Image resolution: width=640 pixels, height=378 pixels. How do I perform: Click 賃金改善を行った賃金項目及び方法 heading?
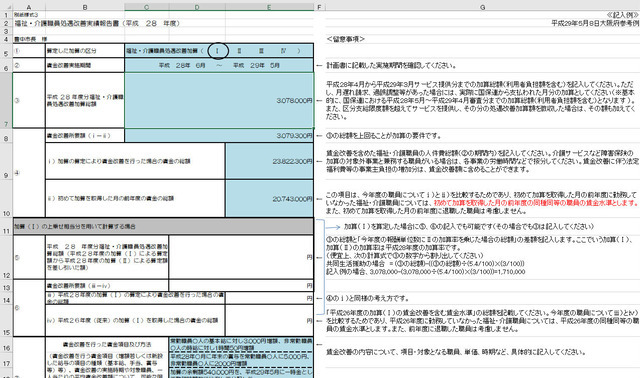107,345
